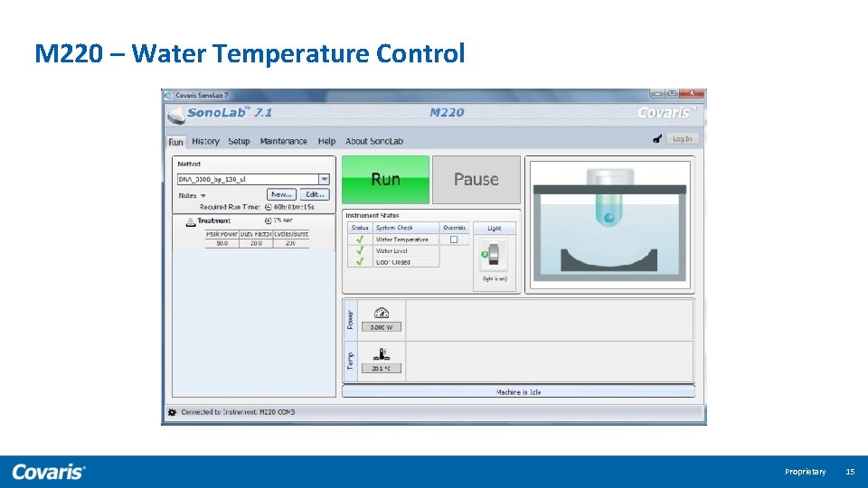Click the Peak Power value 50.0
Screen dimensions: 868x488
[222, 243]
